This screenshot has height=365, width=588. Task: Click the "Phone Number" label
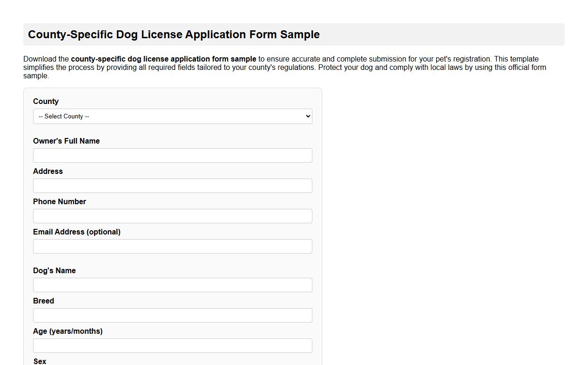[x=59, y=201]
